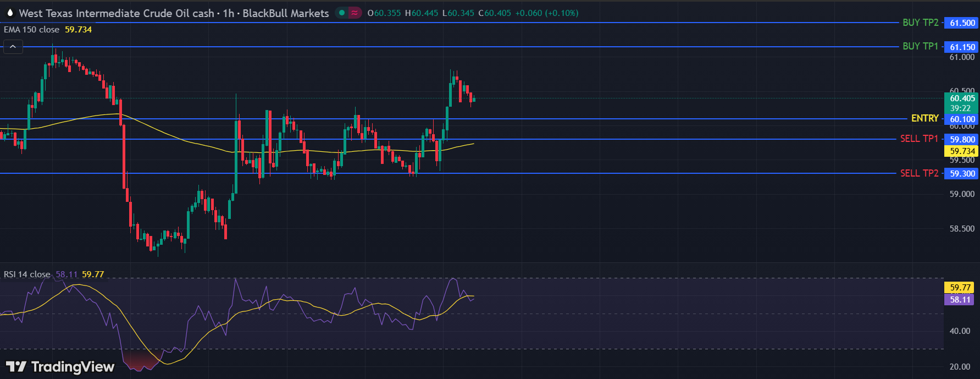Select the RSI 14 close indicator legend
Screen dimensions: 980x379
click(27, 274)
